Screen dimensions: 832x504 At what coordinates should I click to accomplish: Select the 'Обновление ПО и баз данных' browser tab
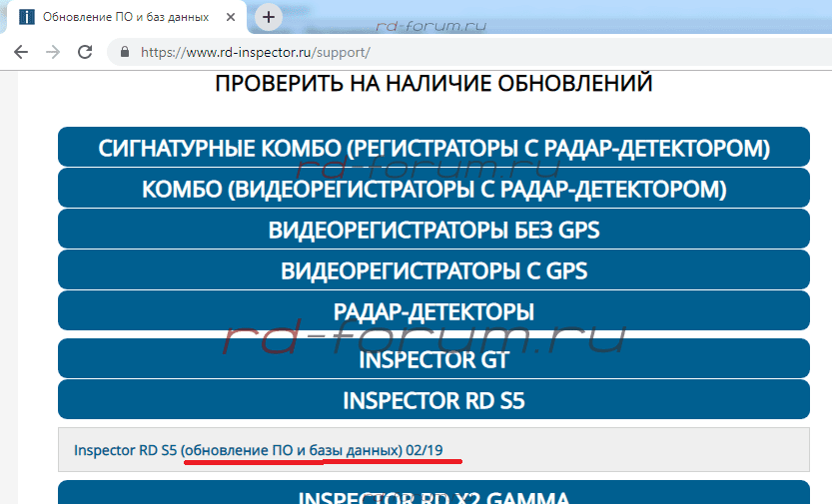126,17
